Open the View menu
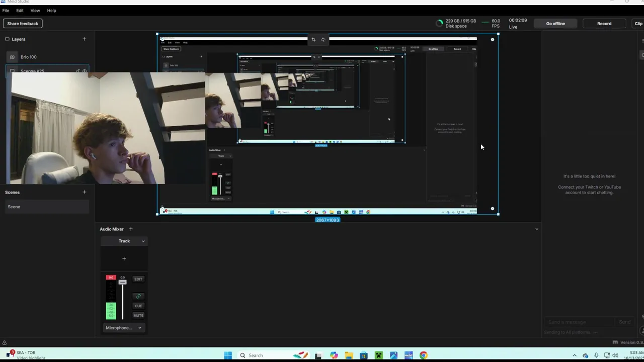This screenshot has height=362, width=644. pyautogui.click(x=35, y=11)
